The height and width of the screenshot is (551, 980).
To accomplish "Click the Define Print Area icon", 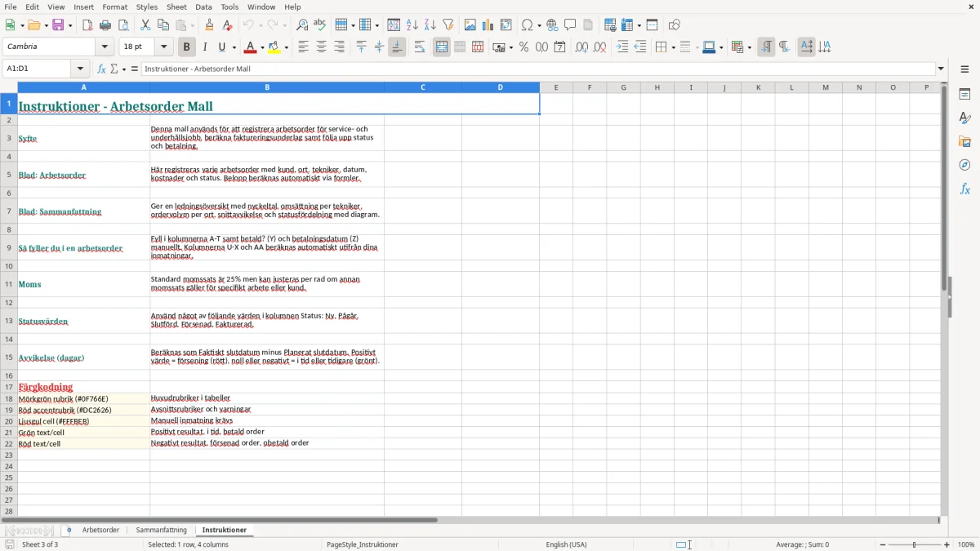I will point(610,25).
